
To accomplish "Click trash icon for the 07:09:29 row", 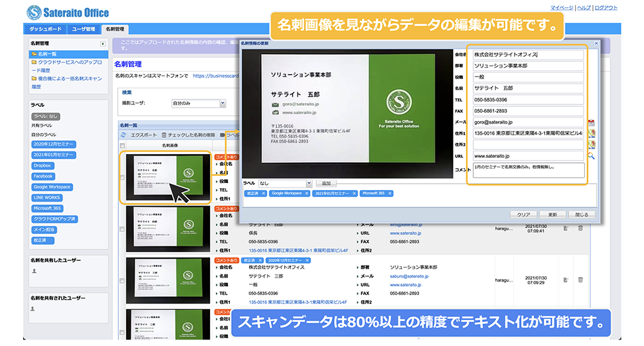I will tap(580, 280).
